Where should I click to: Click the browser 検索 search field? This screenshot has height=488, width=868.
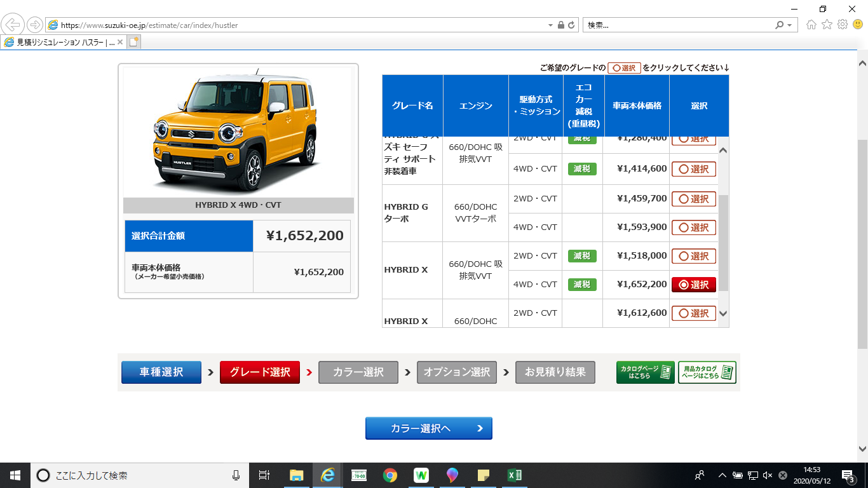point(678,25)
